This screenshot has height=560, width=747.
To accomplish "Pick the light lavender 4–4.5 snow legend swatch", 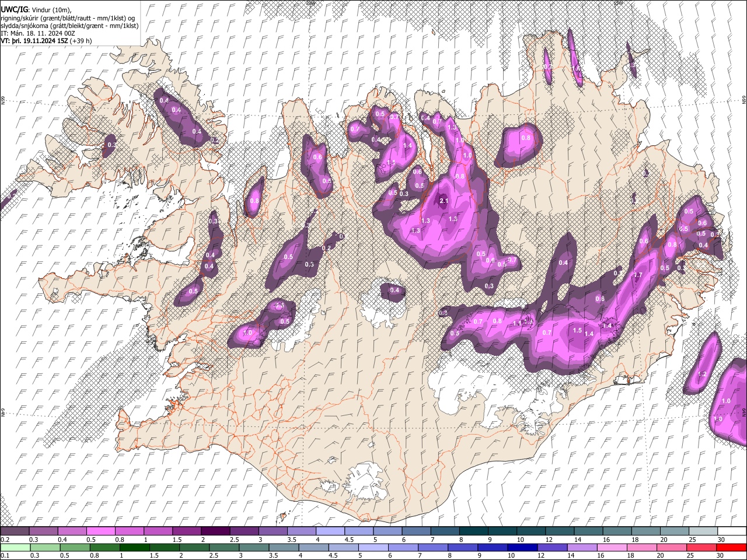I will coord(330,531).
